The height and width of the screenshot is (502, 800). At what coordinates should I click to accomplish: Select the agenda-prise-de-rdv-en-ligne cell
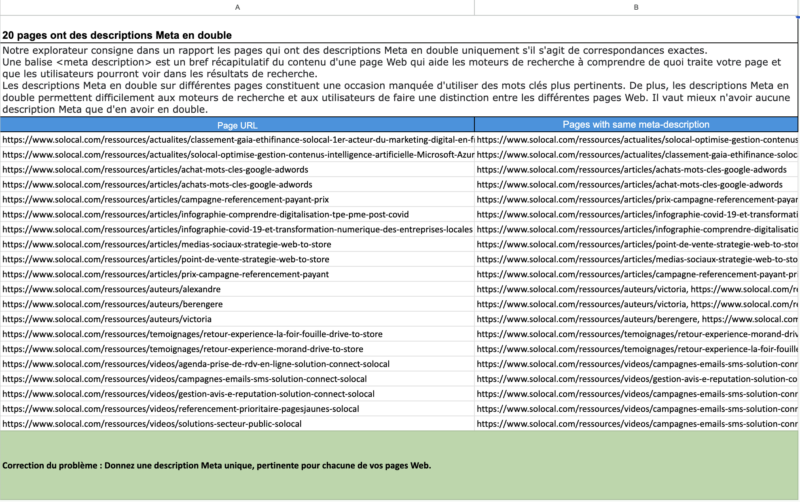(237, 364)
